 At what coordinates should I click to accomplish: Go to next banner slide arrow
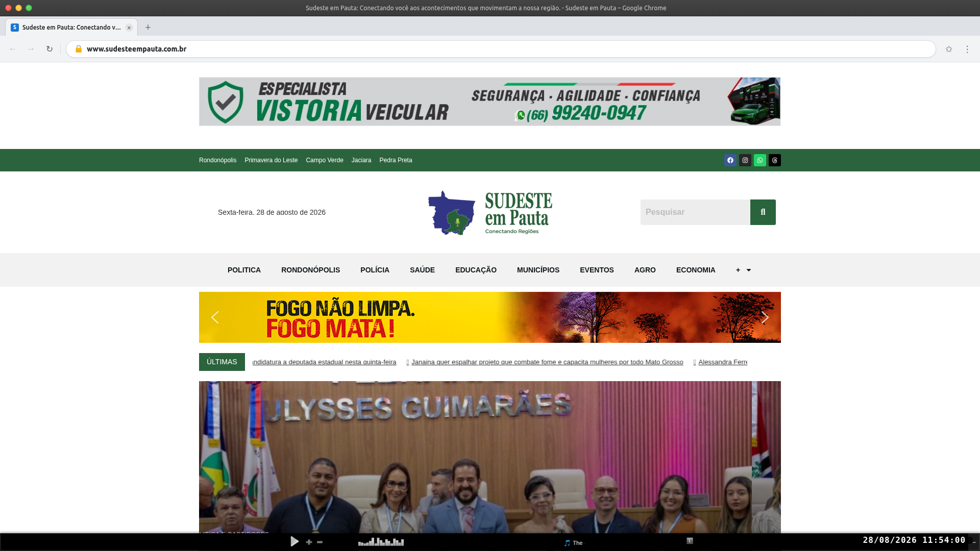(765, 317)
